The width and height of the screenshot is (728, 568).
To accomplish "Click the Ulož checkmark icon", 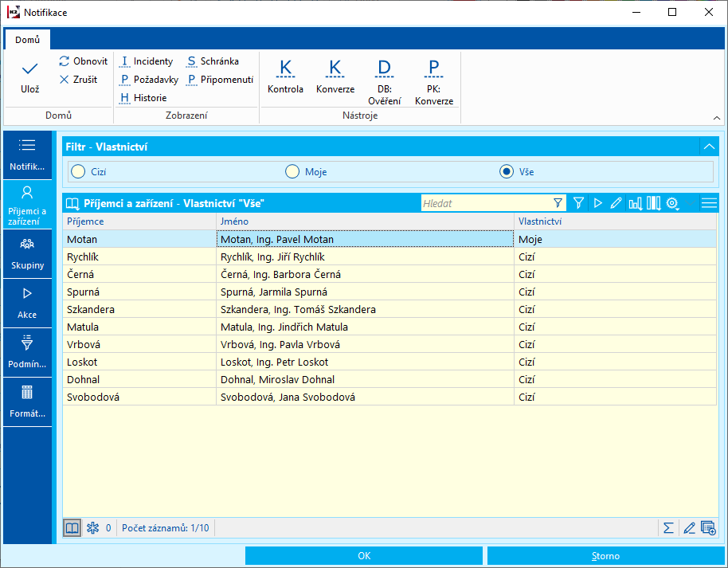I will [29, 70].
